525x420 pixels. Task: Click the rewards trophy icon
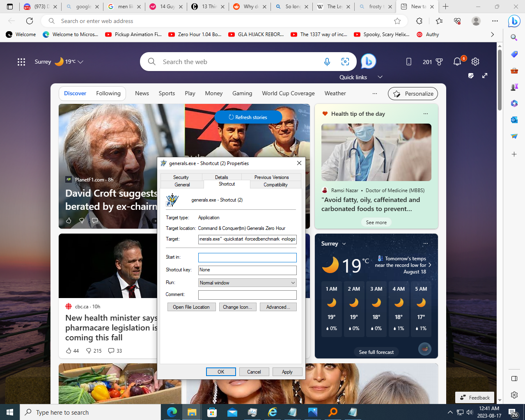(439, 62)
